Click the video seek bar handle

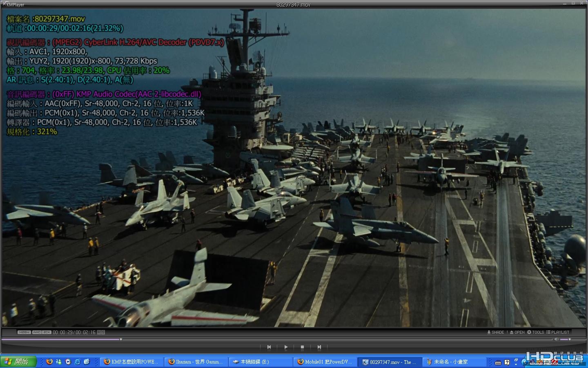tap(121, 339)
